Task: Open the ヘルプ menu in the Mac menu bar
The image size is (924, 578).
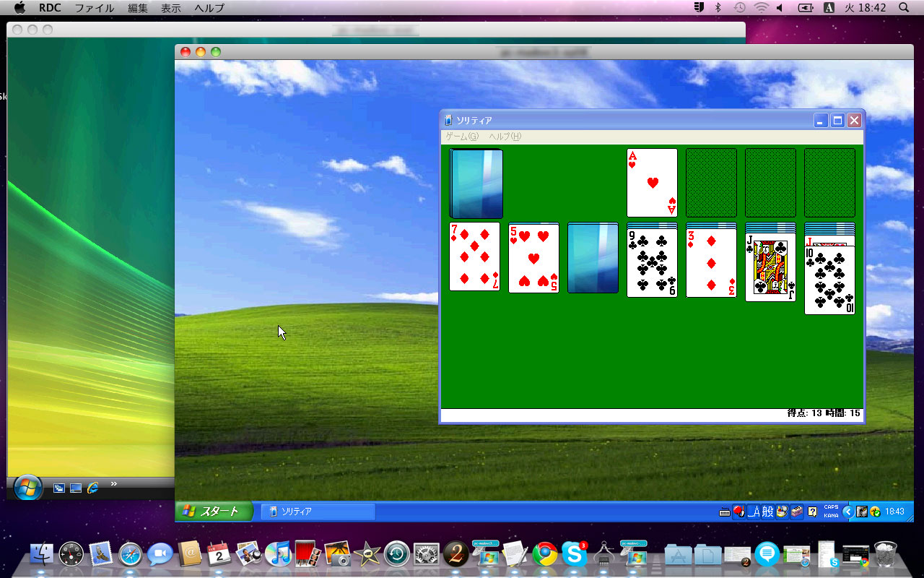Action: pyautogui.click(x=209, y=8)
